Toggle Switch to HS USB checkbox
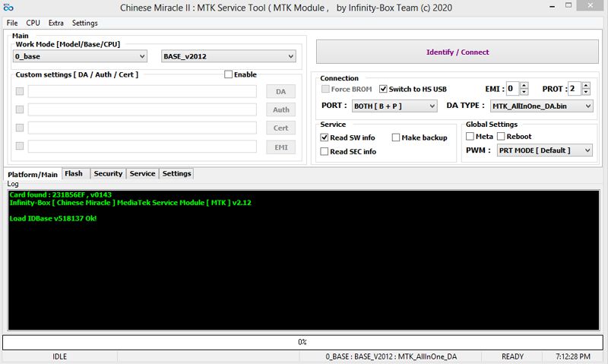 point(383,89)
